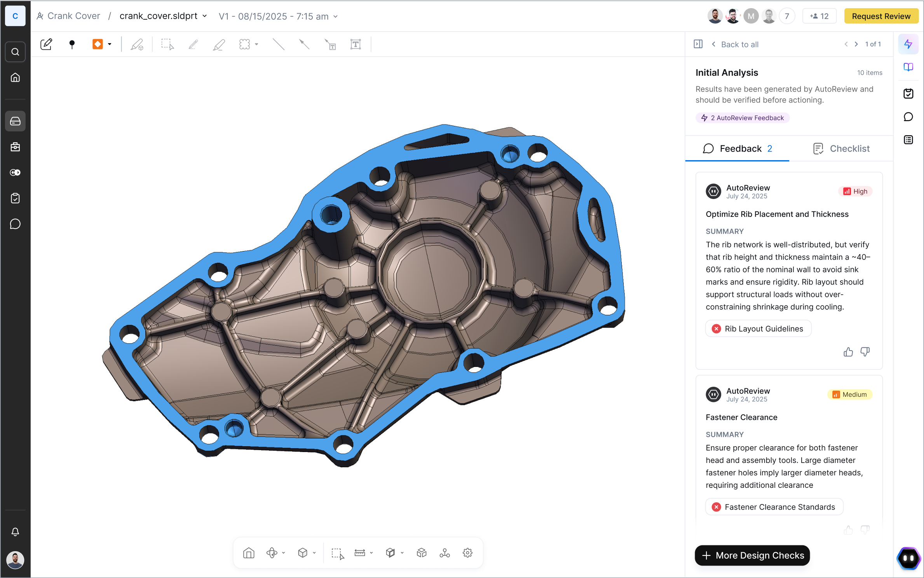This screenshot has width=924, height=578.
Task: Select the text box annotation tool
Action: (x=355, y=44)
